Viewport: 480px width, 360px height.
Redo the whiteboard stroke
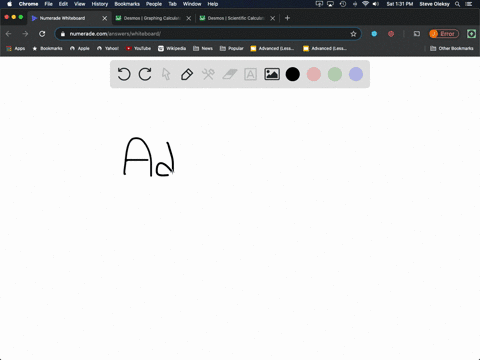(145, 74)
